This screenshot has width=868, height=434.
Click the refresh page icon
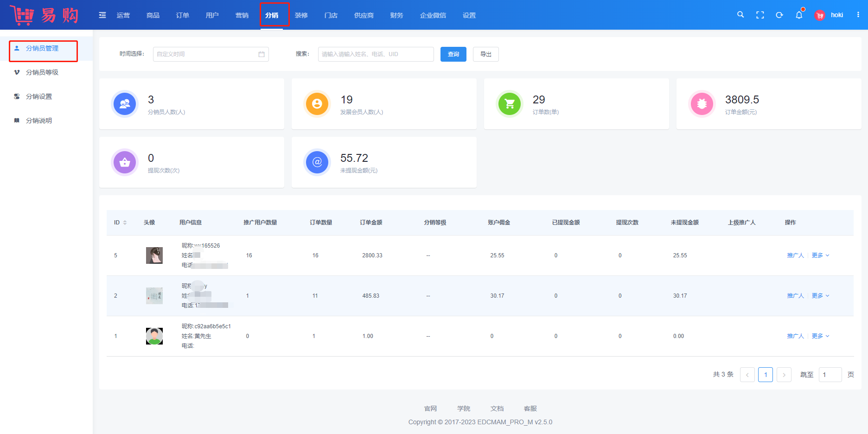[779, 15]
